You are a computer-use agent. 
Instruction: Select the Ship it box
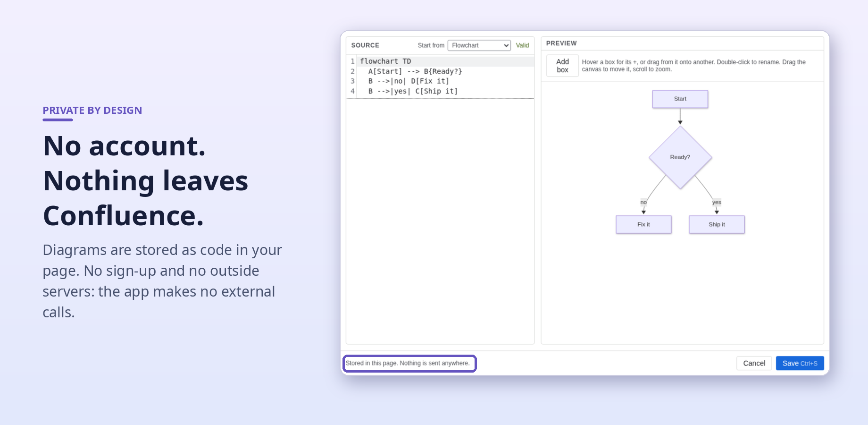pyautogui.click(x=717, y=224)
